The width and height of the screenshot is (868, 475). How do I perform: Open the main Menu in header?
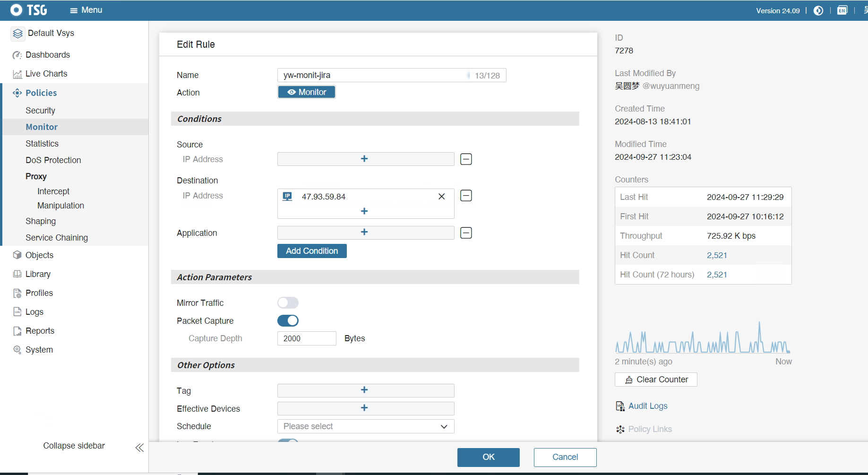tap(86, 10)
